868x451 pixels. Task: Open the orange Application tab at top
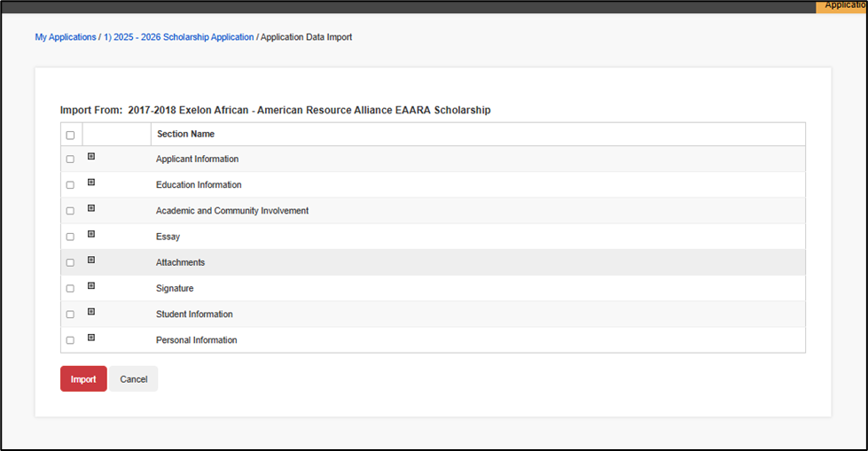tap(841, 6)
